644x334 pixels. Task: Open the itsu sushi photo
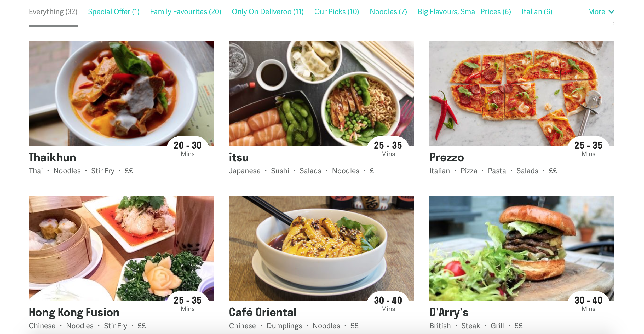tap(321, 93)
